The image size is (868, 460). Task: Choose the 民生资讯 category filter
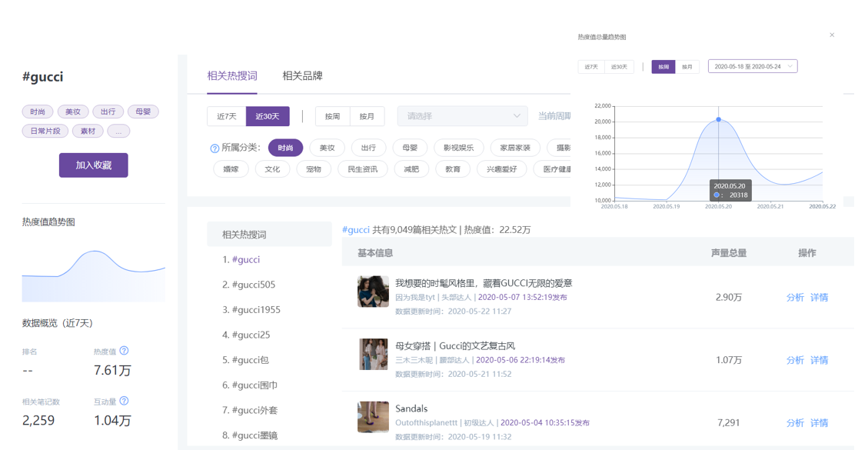coord(363,169)
